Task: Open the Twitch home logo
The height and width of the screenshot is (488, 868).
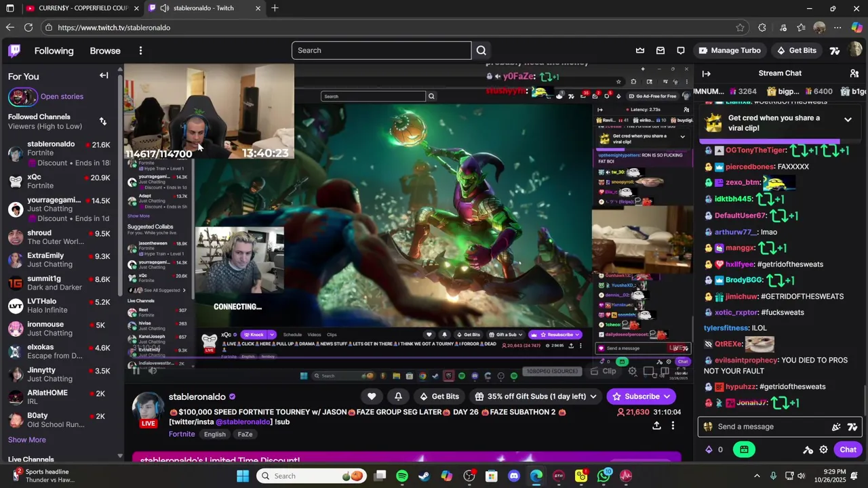Action: (14, 51)
